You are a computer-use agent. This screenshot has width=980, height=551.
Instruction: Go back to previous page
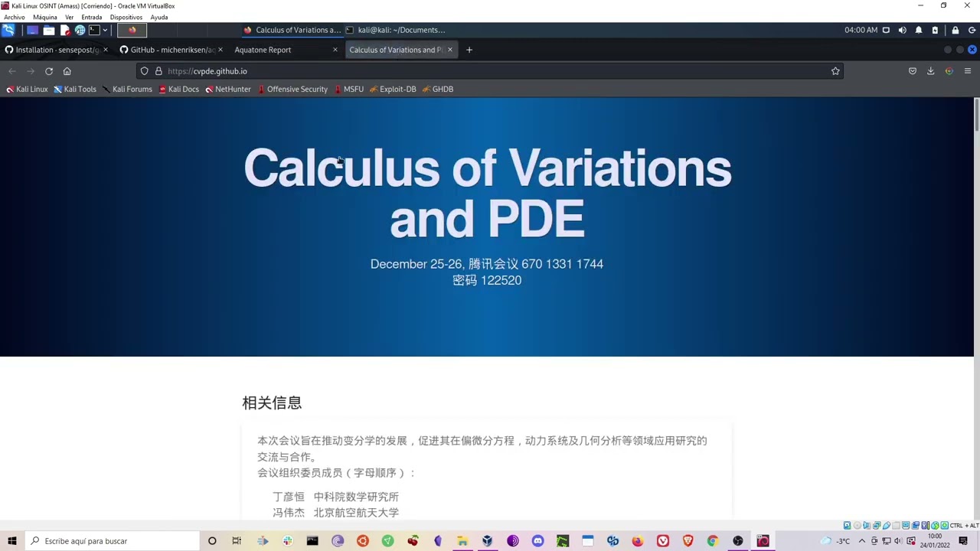point(12,71)
